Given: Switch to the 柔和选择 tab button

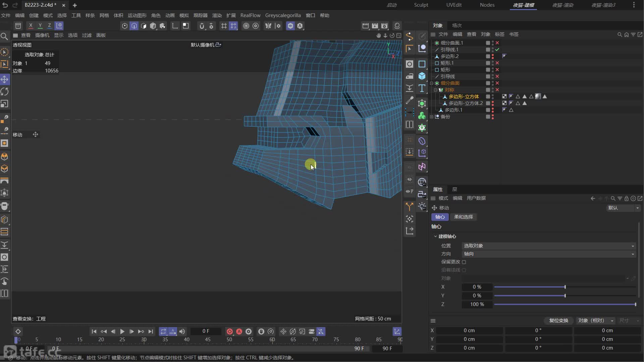Looking at the screenshot, I should coord(463,217).
